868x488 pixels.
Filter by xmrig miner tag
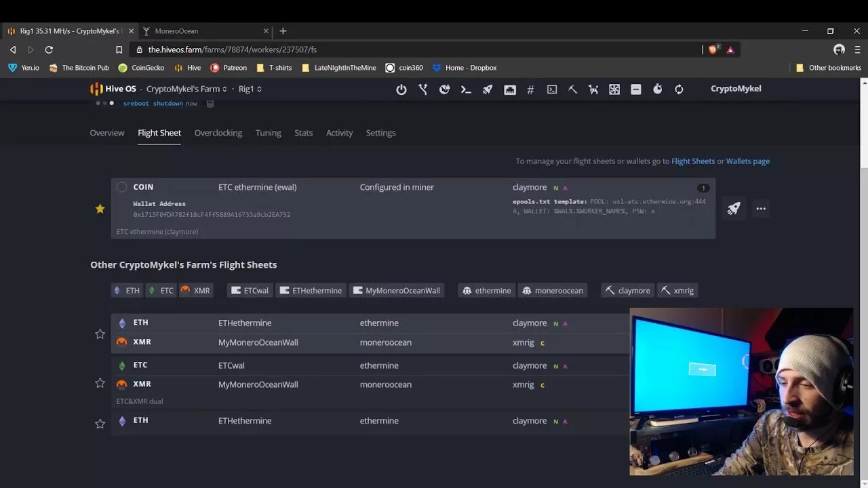(678, 290)
